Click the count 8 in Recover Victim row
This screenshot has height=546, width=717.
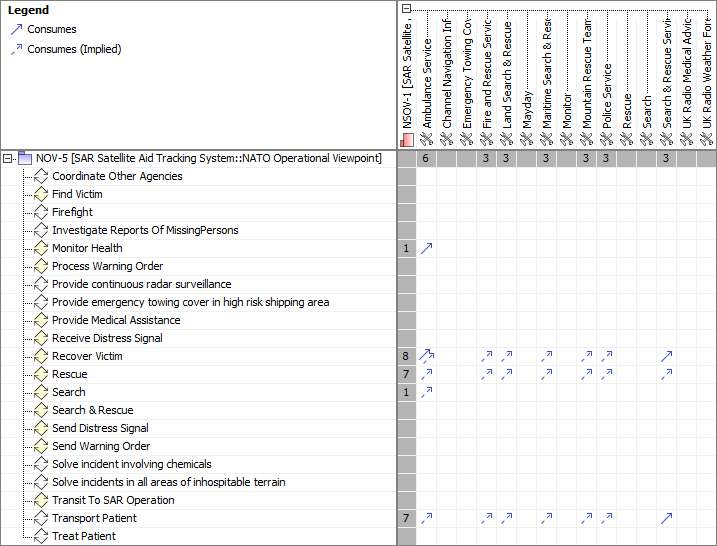406,356
